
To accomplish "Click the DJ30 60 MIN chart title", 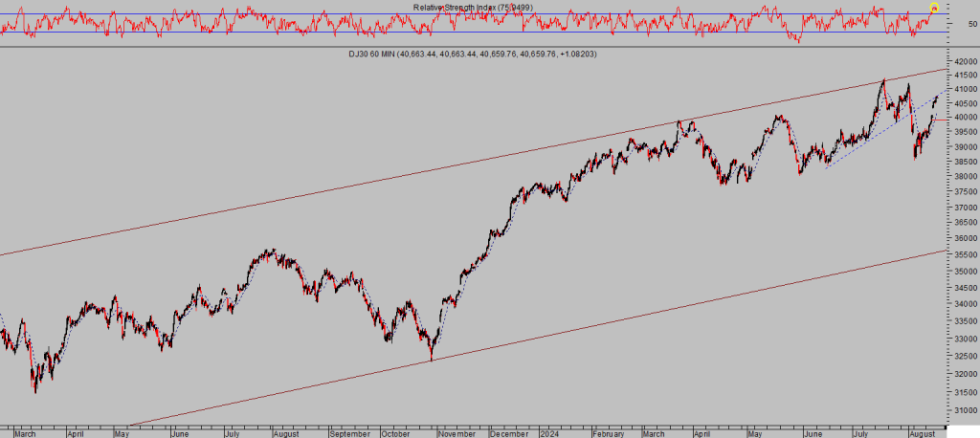I will click(473, 55).
